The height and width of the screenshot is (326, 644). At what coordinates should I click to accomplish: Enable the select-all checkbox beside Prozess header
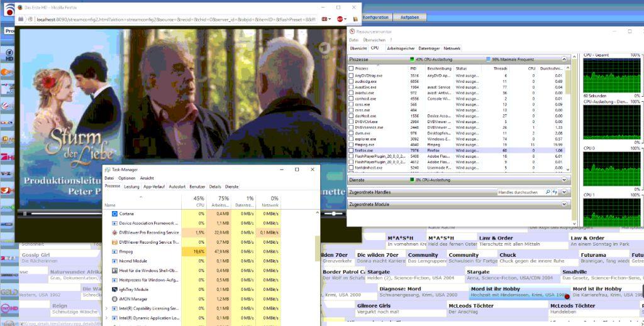352,68
